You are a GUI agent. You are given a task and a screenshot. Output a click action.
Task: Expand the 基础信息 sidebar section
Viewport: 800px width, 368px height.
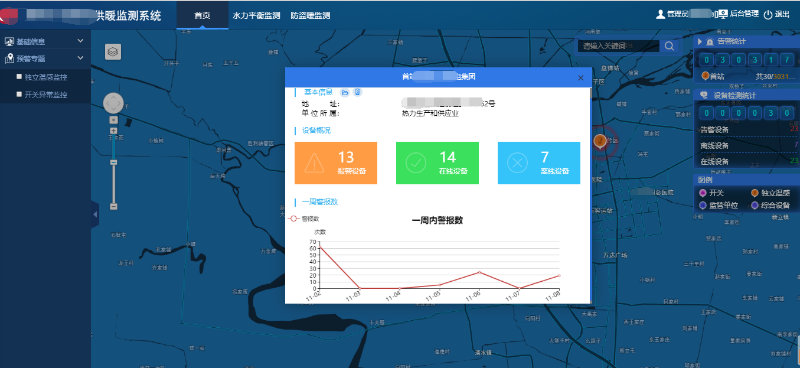coord(45,41)
